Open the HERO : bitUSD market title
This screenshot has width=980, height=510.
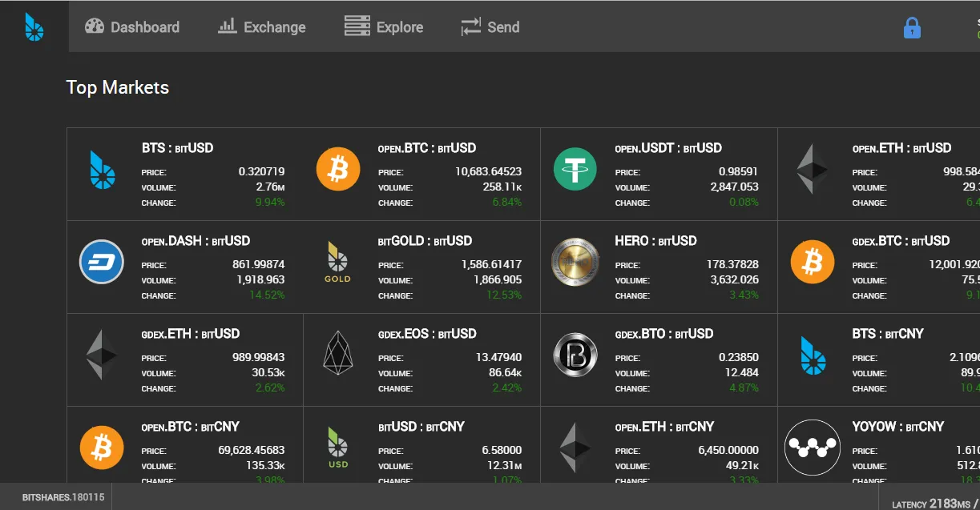click(x=655, y=241)
